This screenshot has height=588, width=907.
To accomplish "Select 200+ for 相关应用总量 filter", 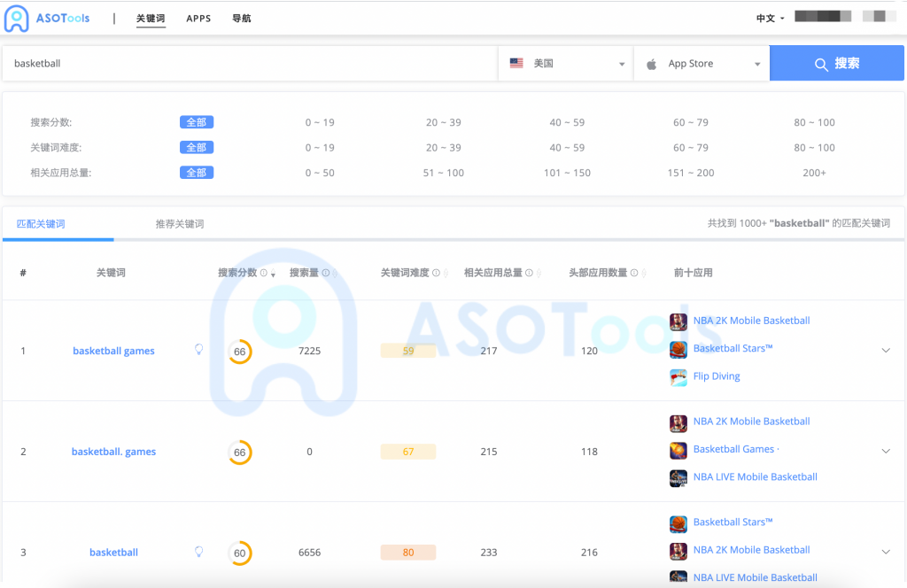I will pyautogui.click(x=815, y=173).
